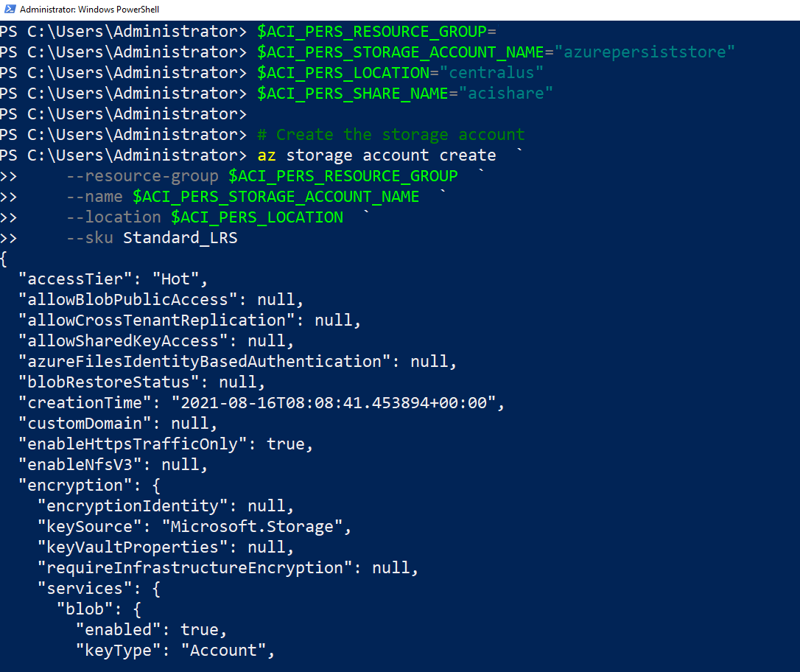The width and height of the screenshot is (800, 672).
Task: Click the "requireInfrastructureEncryption" key
Action: click(195, 568)
